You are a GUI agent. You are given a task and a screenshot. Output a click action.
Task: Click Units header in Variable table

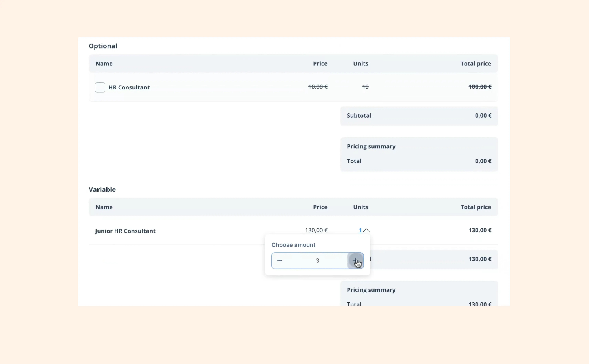(x=361, y=207)
